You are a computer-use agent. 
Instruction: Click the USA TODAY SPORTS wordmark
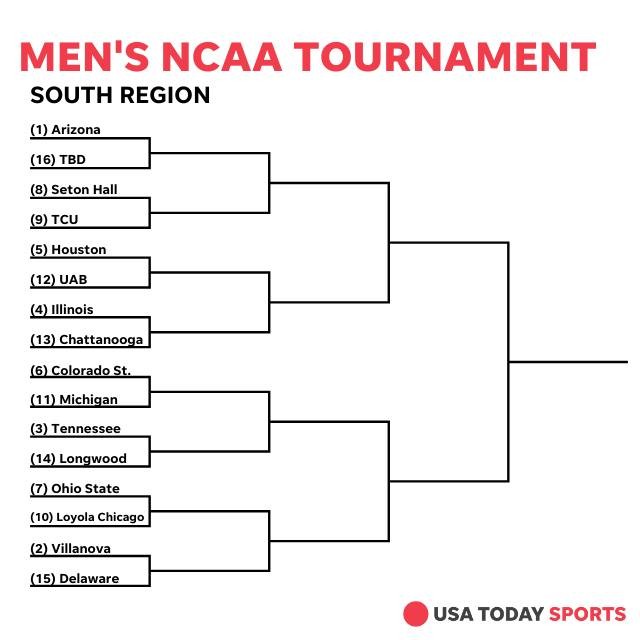(529, 614)
